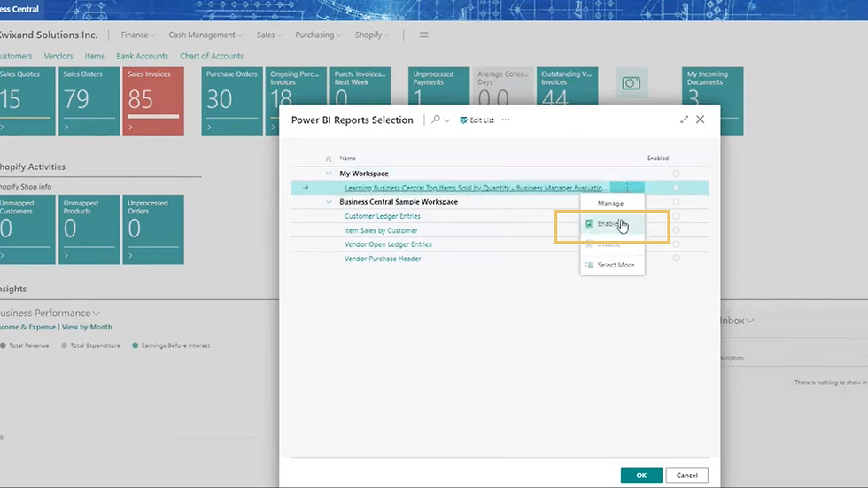Open the search icon in Power BI dialog
Screen dimensions: 868x488
pos(436,120)
